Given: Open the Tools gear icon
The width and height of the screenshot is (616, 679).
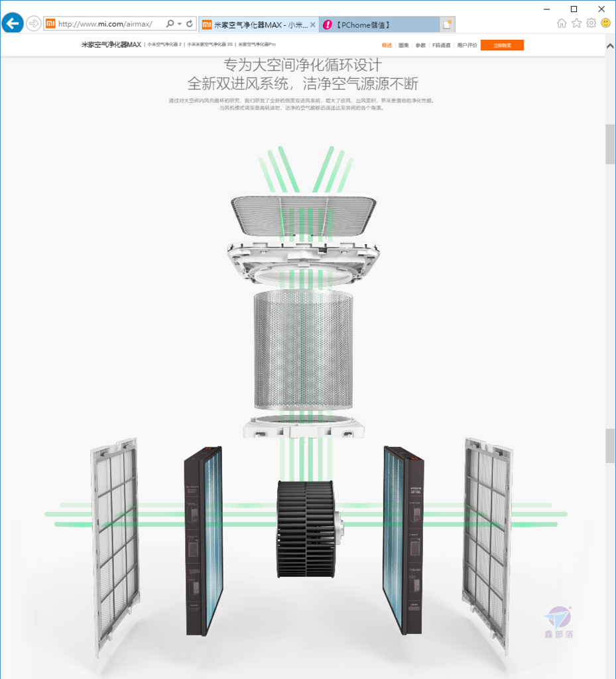Looking at the screenshot, I should (591, 23).
